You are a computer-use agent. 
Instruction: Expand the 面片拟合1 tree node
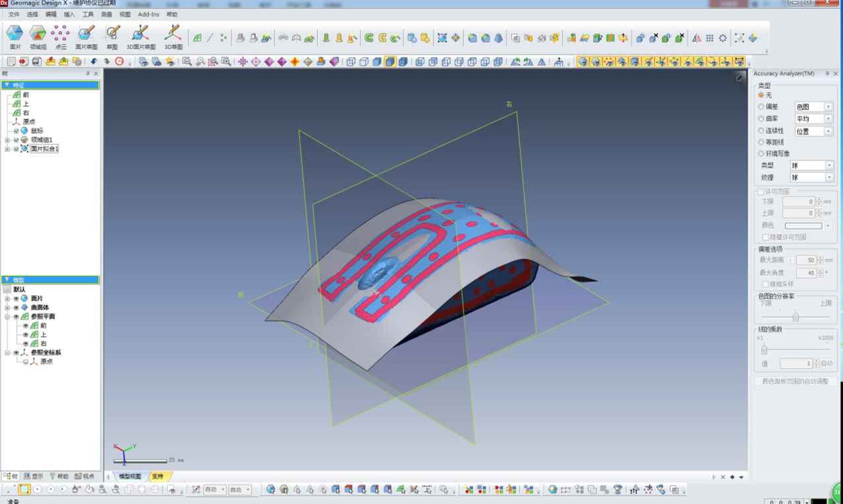7,149
